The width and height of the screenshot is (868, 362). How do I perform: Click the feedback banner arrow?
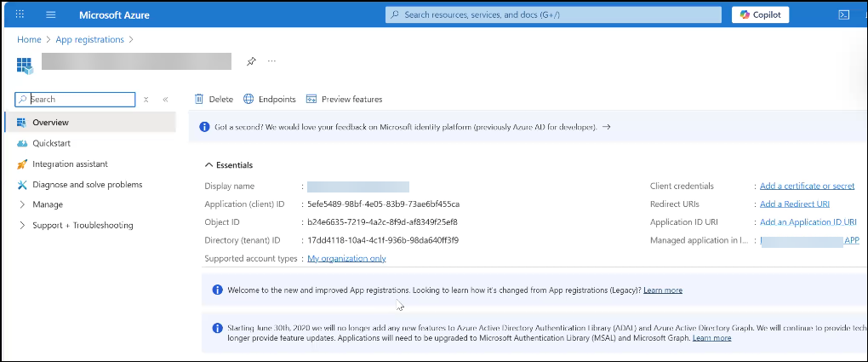click(607, 127)
